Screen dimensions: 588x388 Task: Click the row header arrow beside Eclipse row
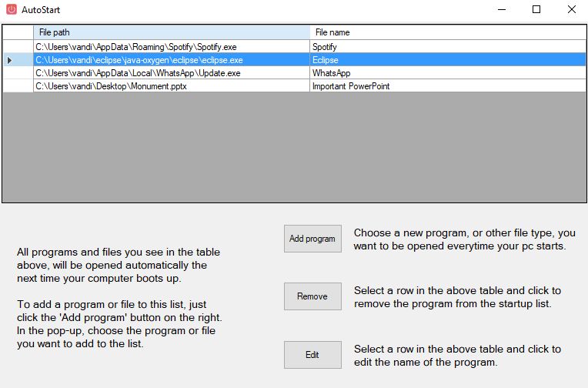(18, 60)
